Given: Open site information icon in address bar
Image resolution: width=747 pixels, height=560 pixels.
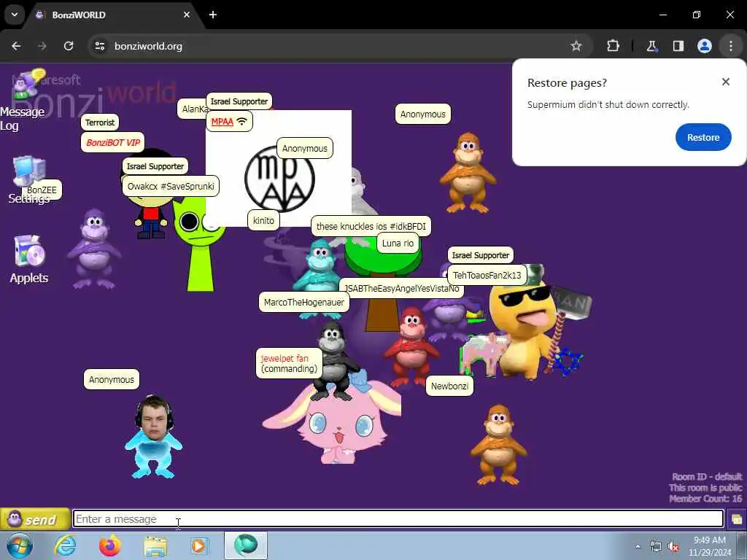Looking at the screenshot, I should coord(99,46).
